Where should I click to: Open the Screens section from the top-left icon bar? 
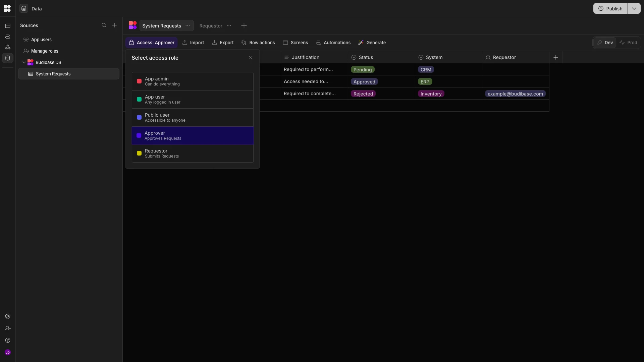coord(7,25)
